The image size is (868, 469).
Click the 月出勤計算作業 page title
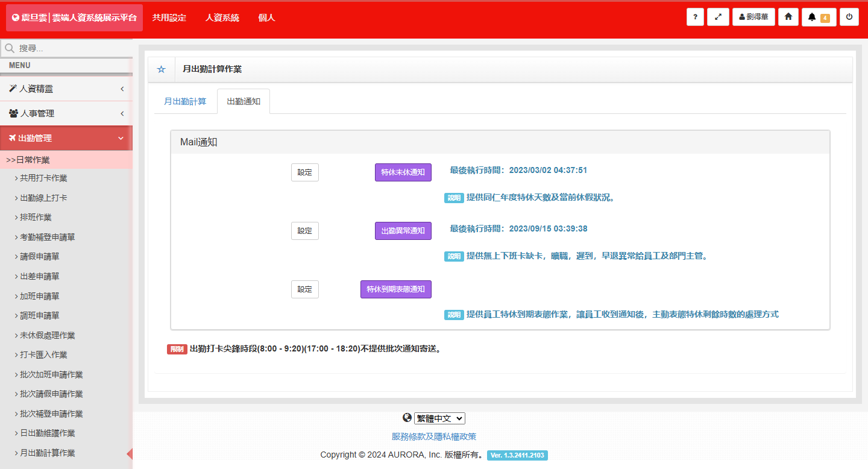click(212, 69)
